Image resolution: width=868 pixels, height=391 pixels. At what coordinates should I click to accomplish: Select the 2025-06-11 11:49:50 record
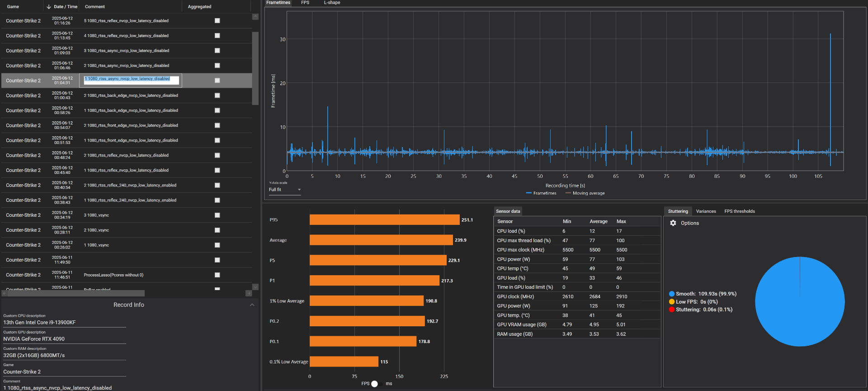127,260
